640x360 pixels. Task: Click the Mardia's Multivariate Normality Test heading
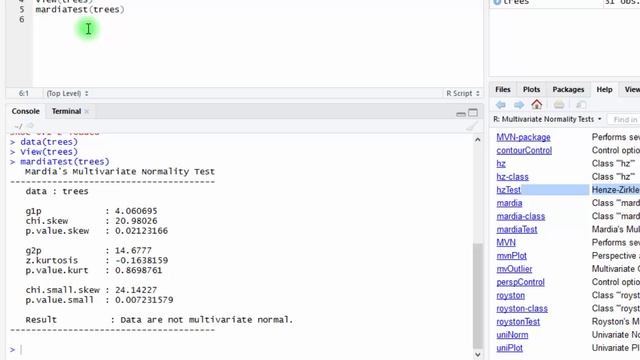tap(120, 171)
